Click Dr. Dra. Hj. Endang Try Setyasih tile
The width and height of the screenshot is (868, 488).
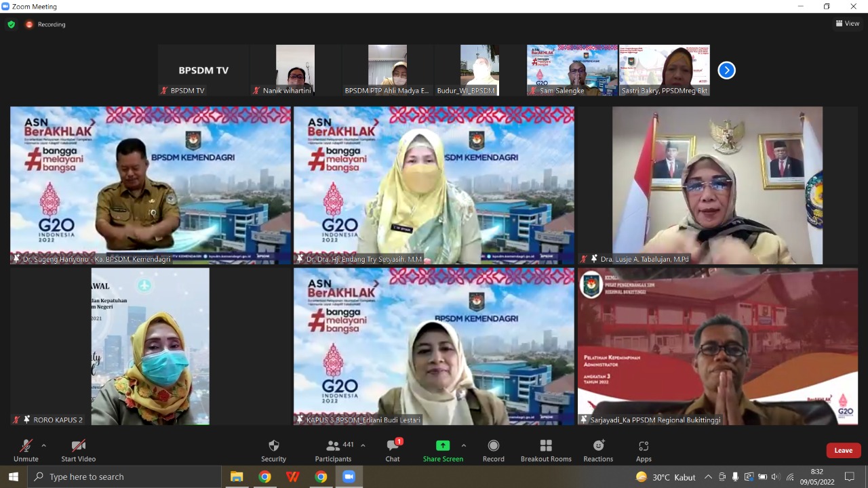click(x=434, y=185)
